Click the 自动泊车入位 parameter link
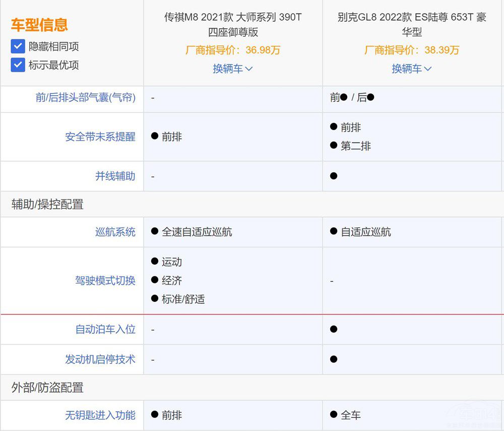The image size is (504, 431). [105, 329]
